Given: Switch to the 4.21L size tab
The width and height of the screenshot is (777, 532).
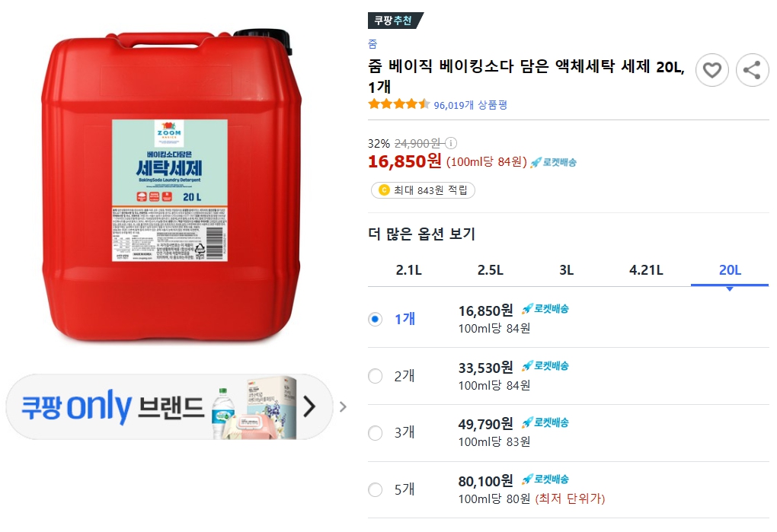Looking at the screenshot, I should (646, 270).
